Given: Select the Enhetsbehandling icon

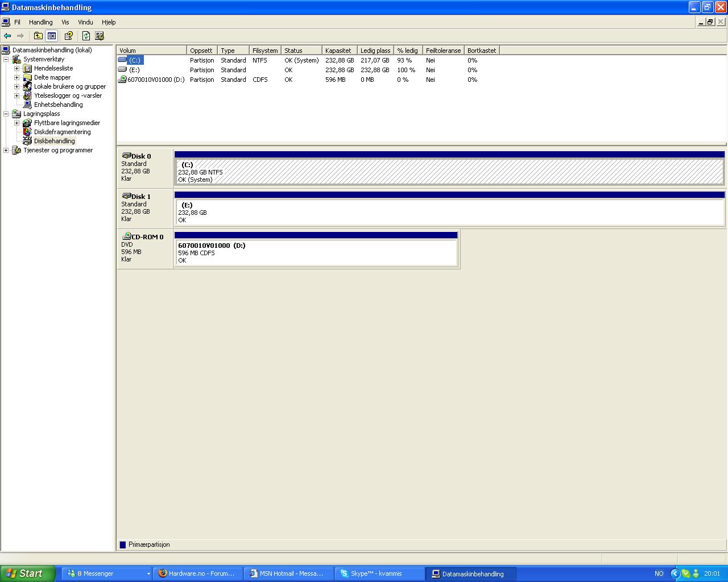Looking at the screenshot, I should (27, 105).
